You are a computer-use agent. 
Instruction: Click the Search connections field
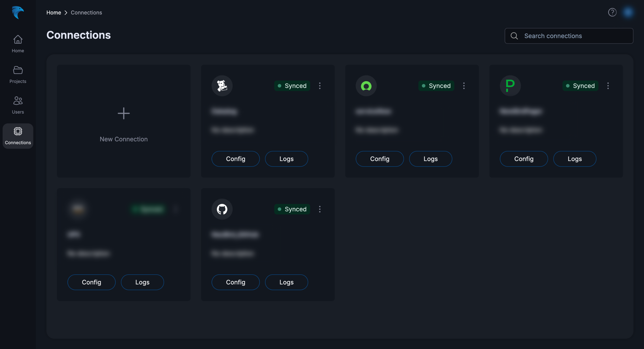[x=569, y=36]
